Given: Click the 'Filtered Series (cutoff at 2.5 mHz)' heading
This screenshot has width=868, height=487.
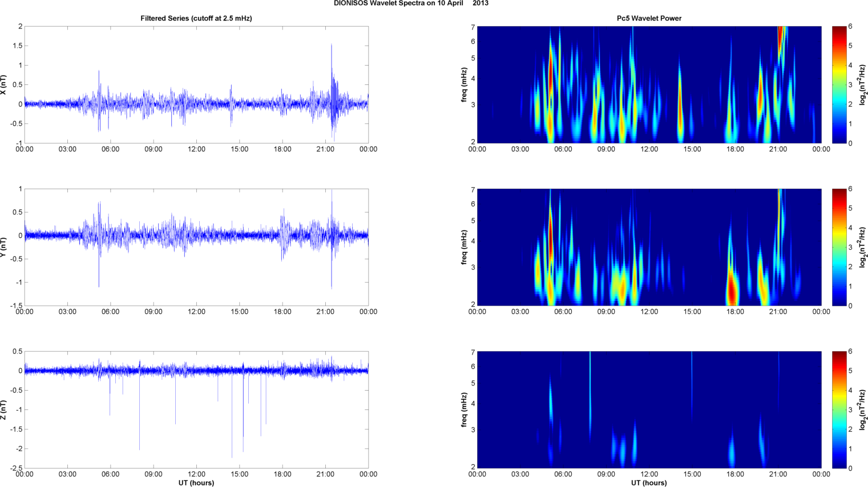Looking at the screenshot, I should click(196, 18).
